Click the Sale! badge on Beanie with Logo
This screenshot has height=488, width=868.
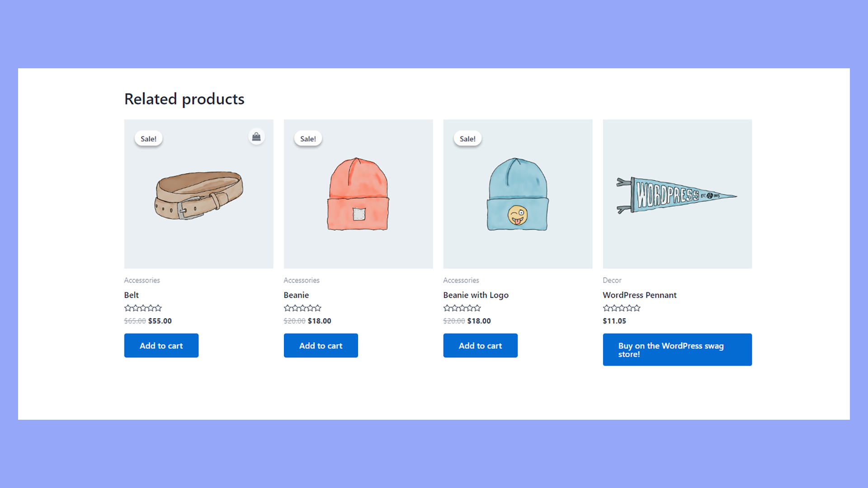pyautogui.click(x=467, y=139)
